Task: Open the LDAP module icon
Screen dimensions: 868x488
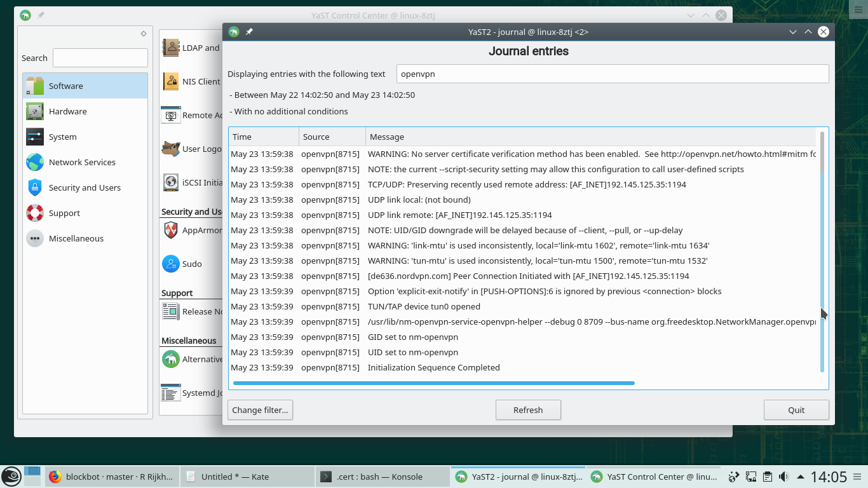Action: tap(171, 48)
